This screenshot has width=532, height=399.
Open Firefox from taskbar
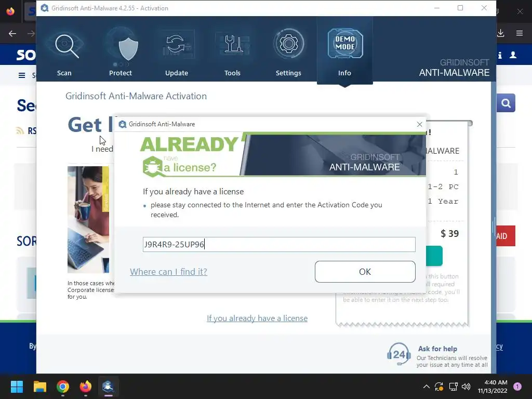pyautogui.click(x=86, y=387)
